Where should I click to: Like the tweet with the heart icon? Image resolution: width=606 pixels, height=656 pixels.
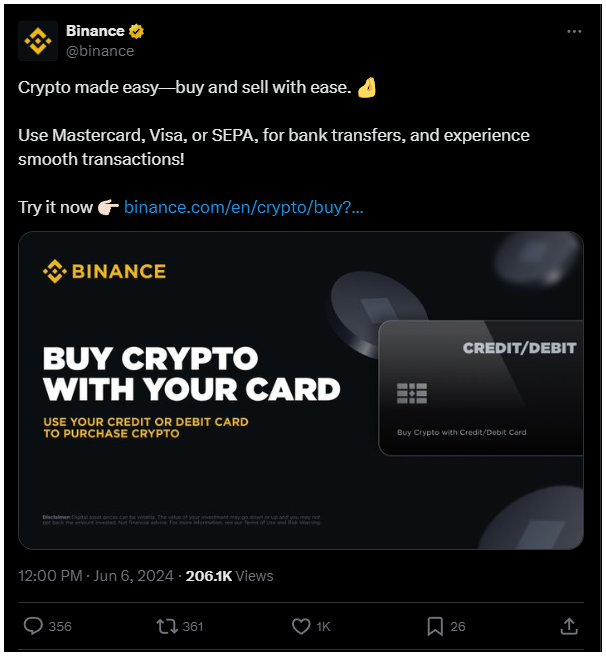click(x=301, y=626)
